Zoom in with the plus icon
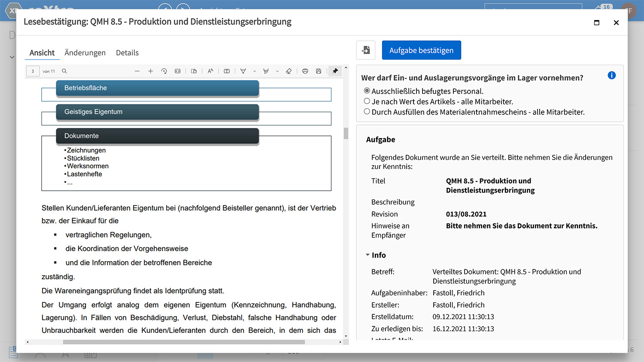The image size is (644, 362). click(x=151, y=71)
